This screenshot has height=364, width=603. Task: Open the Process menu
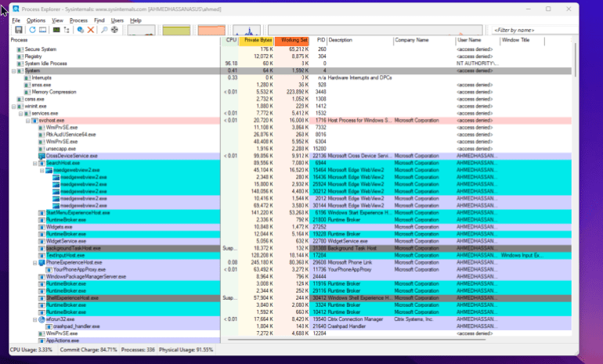point(78,20)
